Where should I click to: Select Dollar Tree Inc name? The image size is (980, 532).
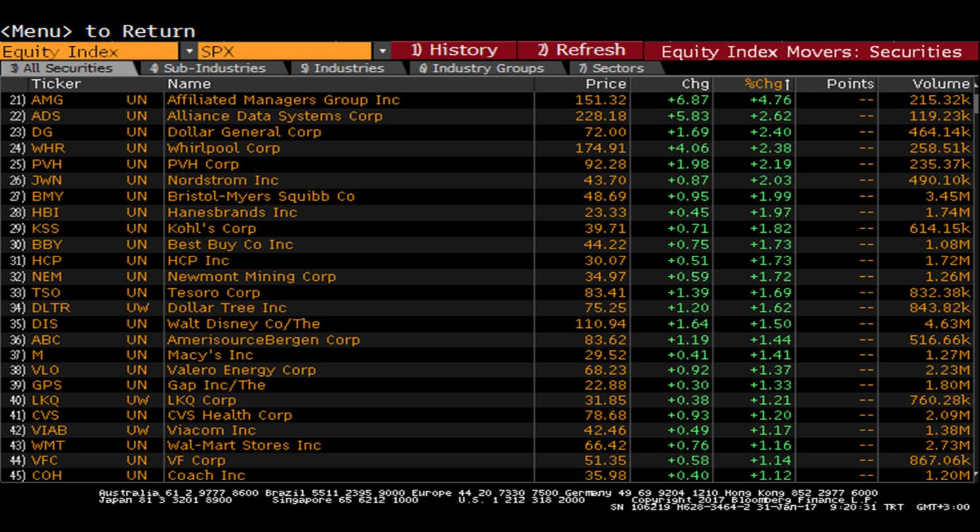227,308
